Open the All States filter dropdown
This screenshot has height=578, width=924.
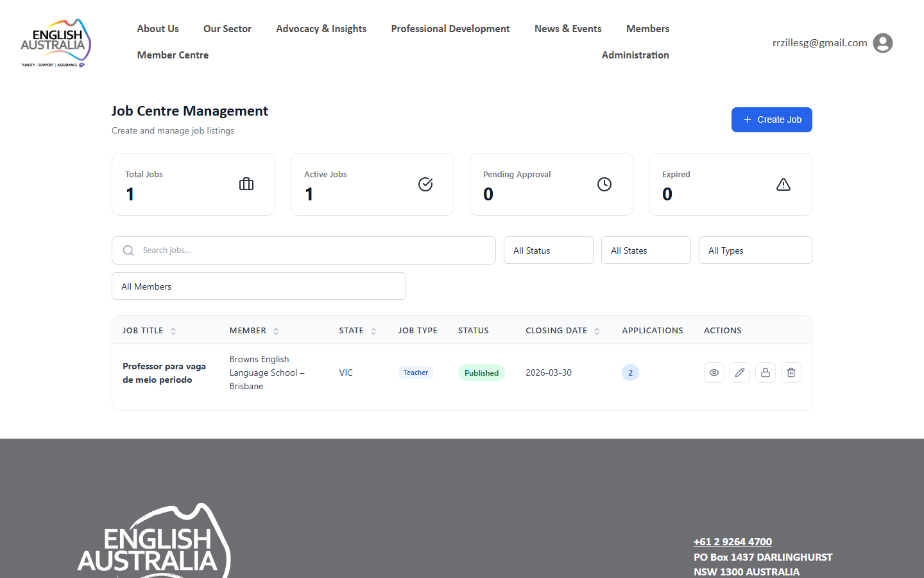tap(646, 250)
